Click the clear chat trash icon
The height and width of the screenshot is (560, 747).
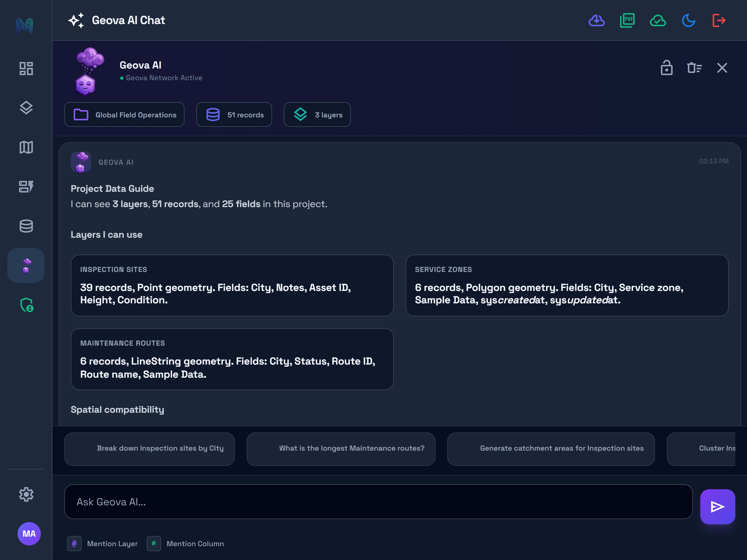click(694, 68)
